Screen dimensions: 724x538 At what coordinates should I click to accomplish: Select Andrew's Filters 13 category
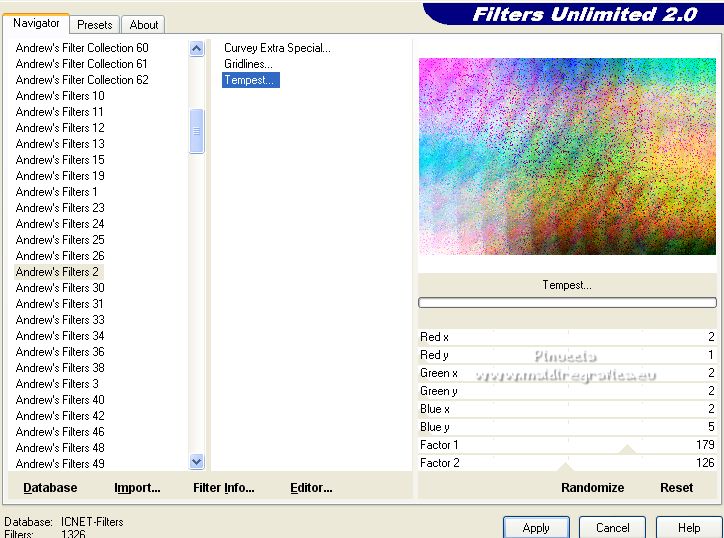(60, 144)
